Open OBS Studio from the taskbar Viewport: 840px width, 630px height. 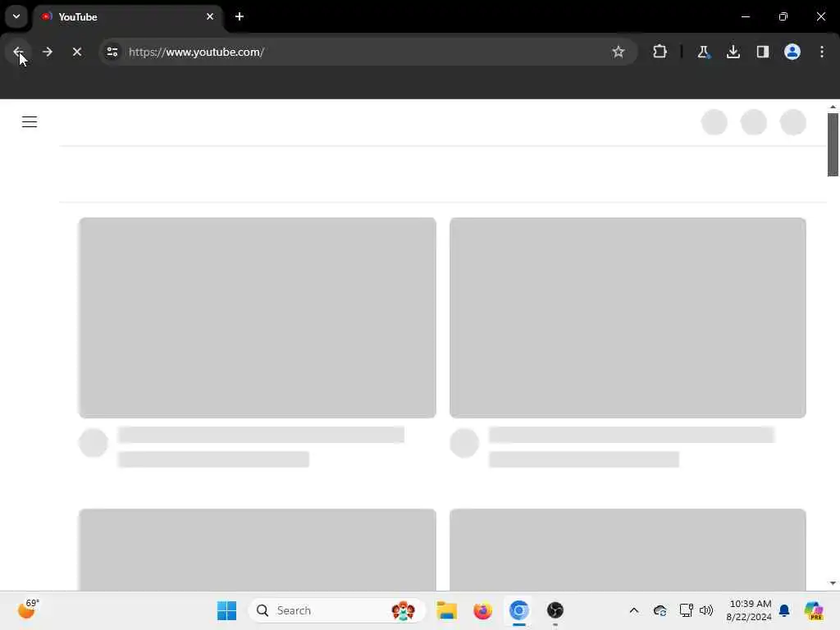pyautogui.click(x=555, y=610)
